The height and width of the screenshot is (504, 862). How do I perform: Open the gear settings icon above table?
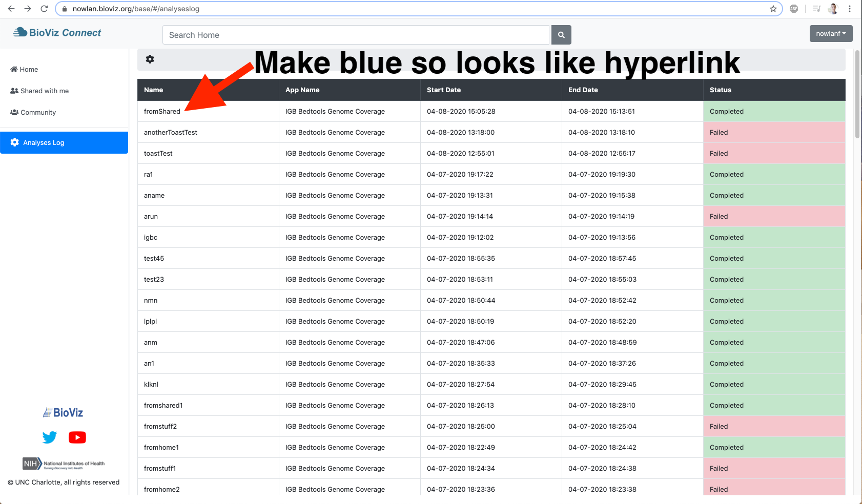click(x=150, y=59)
